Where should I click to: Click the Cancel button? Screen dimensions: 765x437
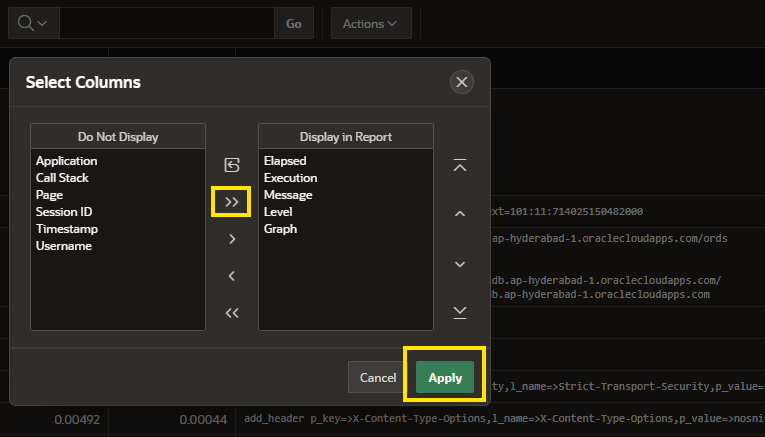pos(378,377)
